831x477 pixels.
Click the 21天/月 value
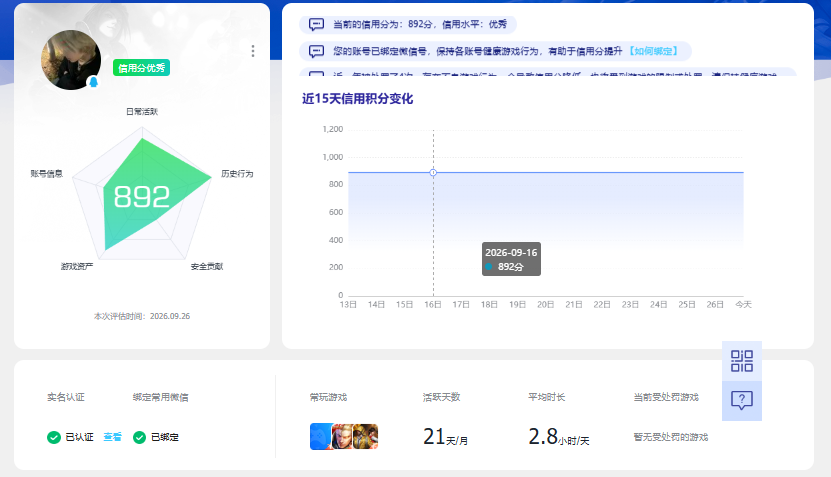[445, 437]
